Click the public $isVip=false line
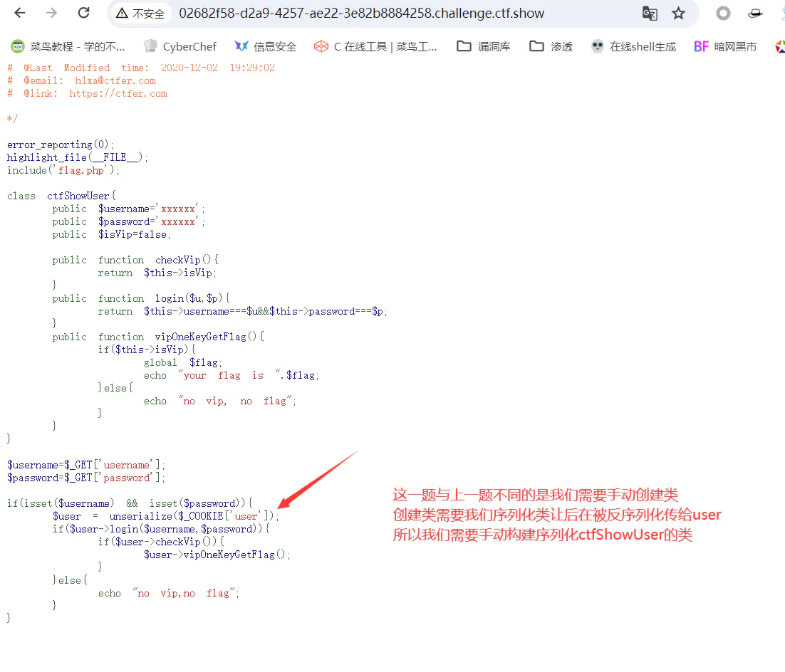This screenshot has width=785, height=672. (111, 234)
